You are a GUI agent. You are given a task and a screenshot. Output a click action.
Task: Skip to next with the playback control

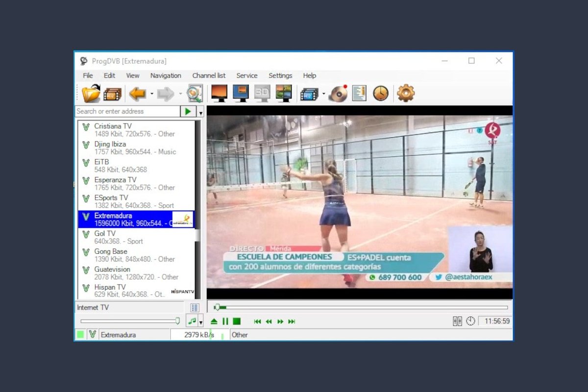pos(292,321)
